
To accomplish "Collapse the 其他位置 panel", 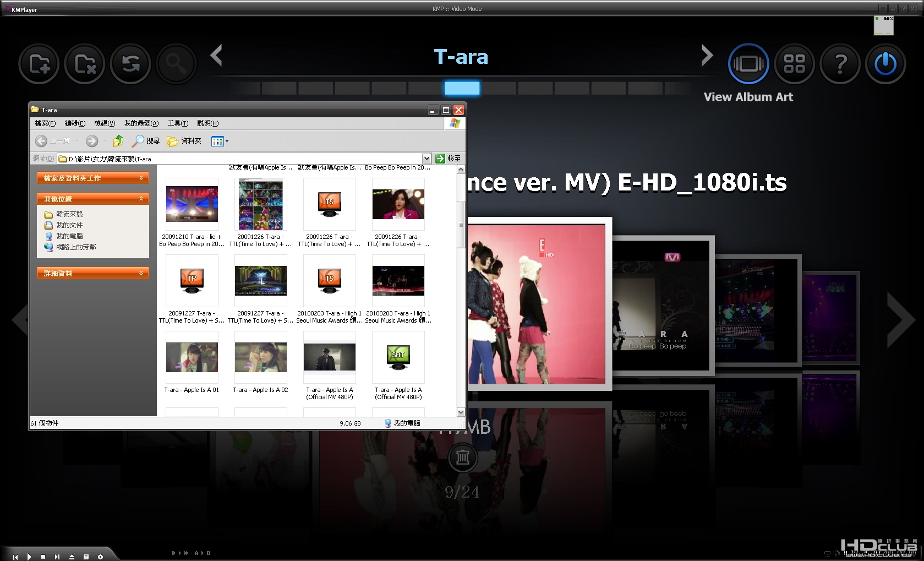I will tap(93, 199).
